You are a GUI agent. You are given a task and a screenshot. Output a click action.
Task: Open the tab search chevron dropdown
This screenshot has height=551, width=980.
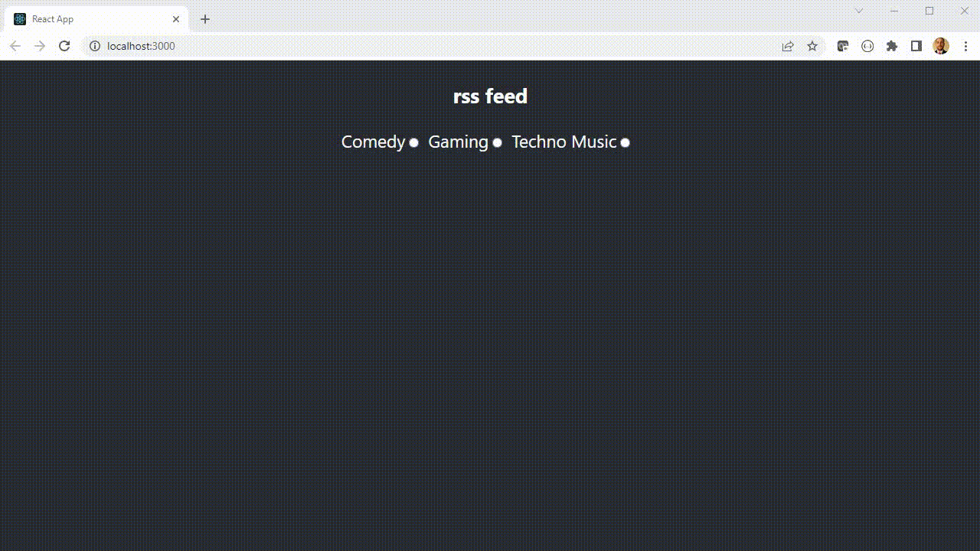point(859,11)
